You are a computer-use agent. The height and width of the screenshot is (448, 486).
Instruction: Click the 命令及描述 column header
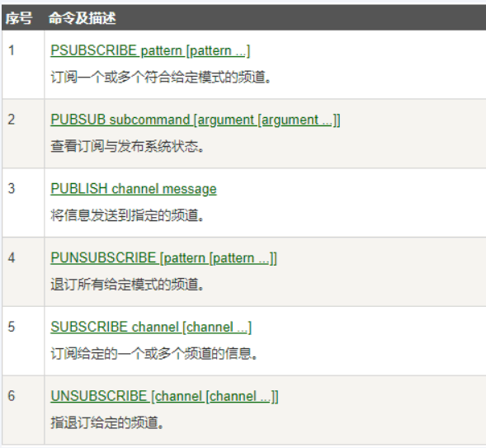point(83,18)
